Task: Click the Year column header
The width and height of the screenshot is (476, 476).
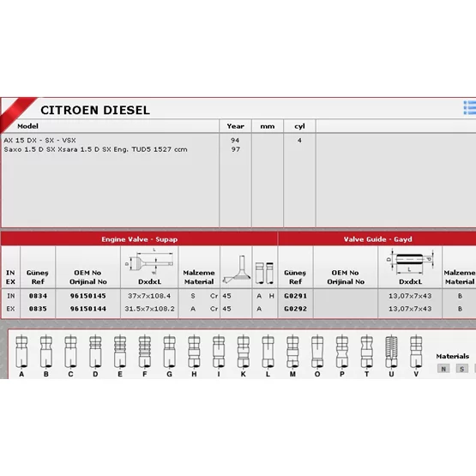Action: [x=236, y=126]
